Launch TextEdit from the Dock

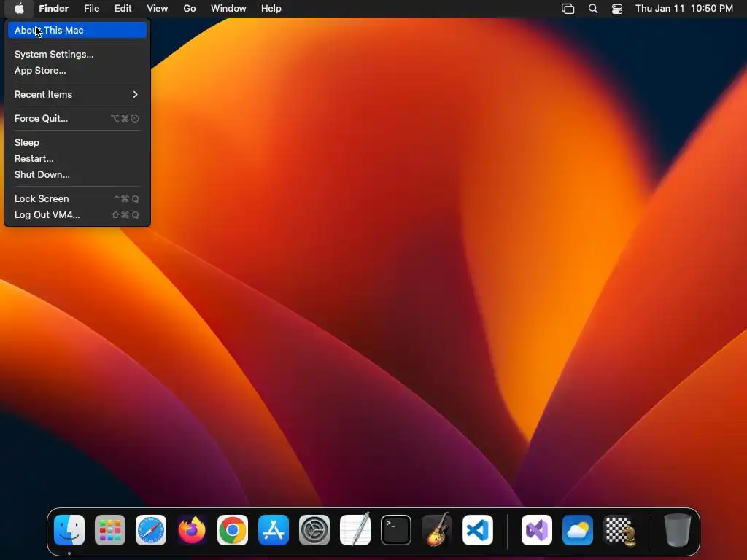tap(355, 530)
